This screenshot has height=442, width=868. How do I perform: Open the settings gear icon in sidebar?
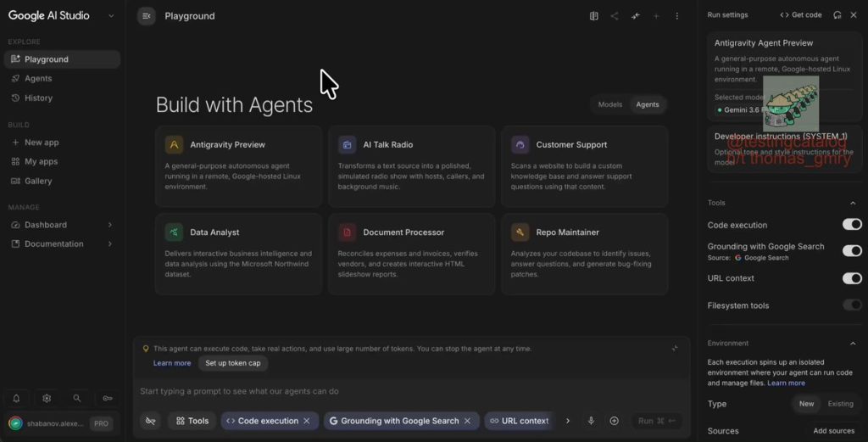pyautogui.click(x=47, y=398)
